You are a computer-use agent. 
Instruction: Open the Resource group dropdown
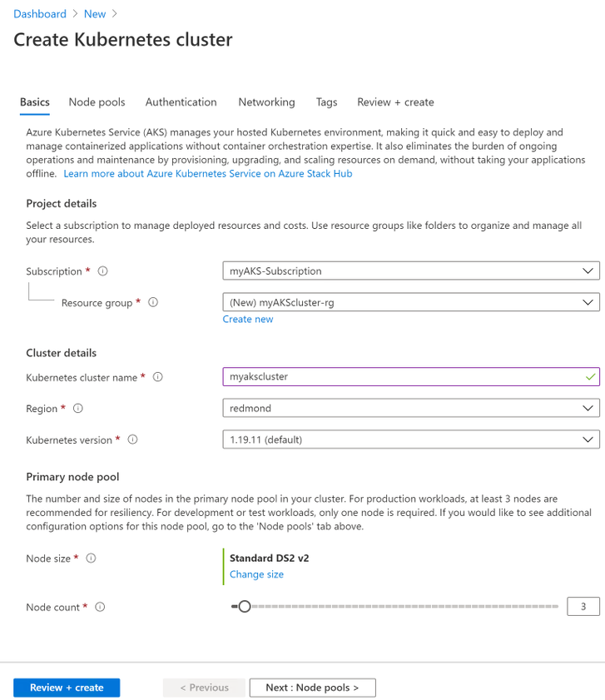411,302
